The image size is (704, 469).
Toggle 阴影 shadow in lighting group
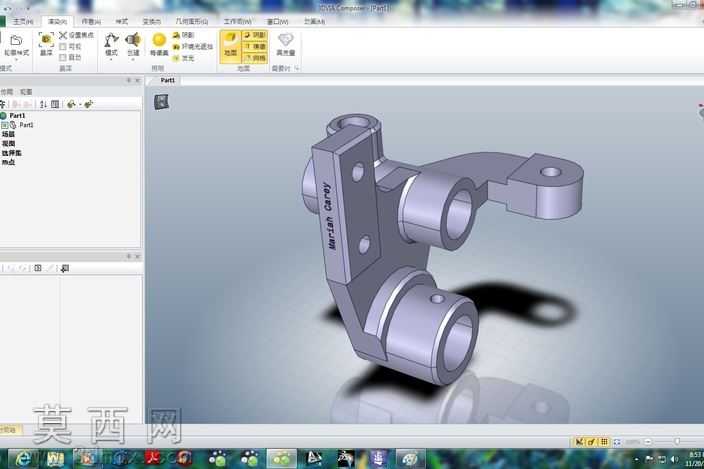183,35
